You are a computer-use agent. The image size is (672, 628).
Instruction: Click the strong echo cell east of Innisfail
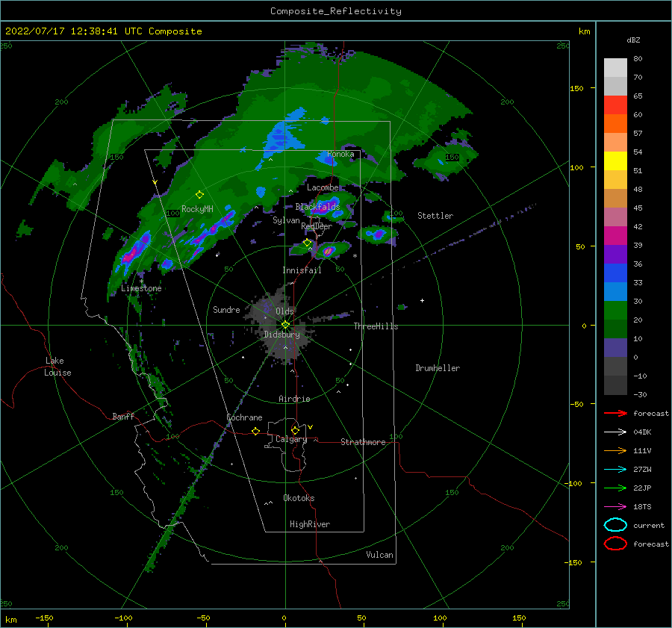[x=328, y=251]
